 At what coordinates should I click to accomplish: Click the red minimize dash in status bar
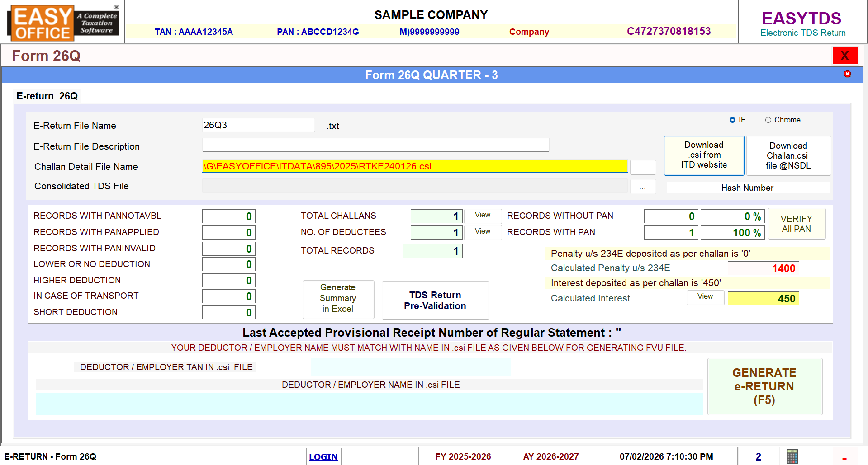point(844,458)
